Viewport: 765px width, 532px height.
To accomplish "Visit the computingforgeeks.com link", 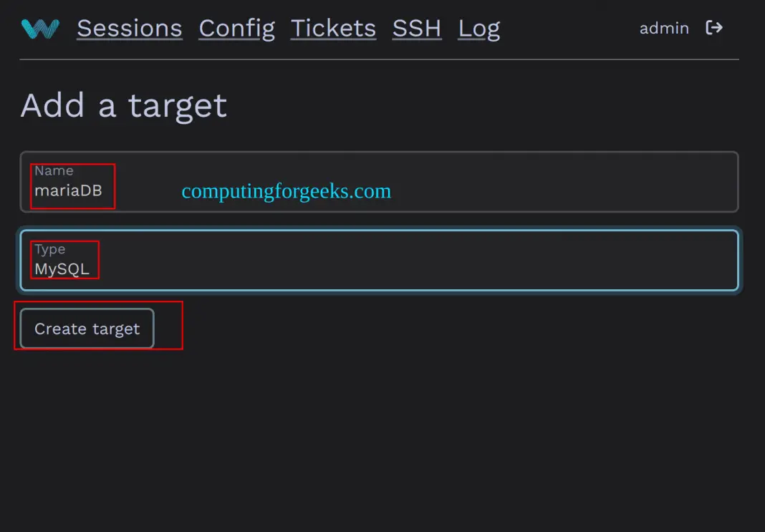I will (286, 191).
